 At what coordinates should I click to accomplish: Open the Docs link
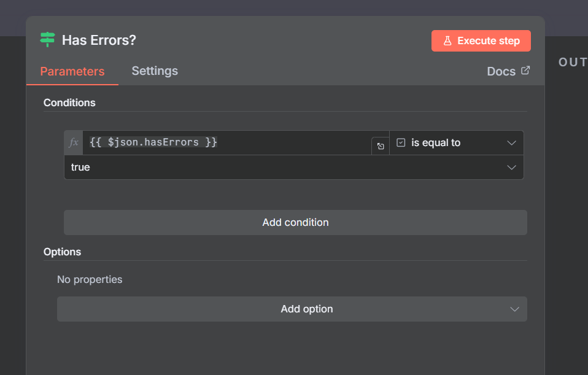tap(501, 71)
